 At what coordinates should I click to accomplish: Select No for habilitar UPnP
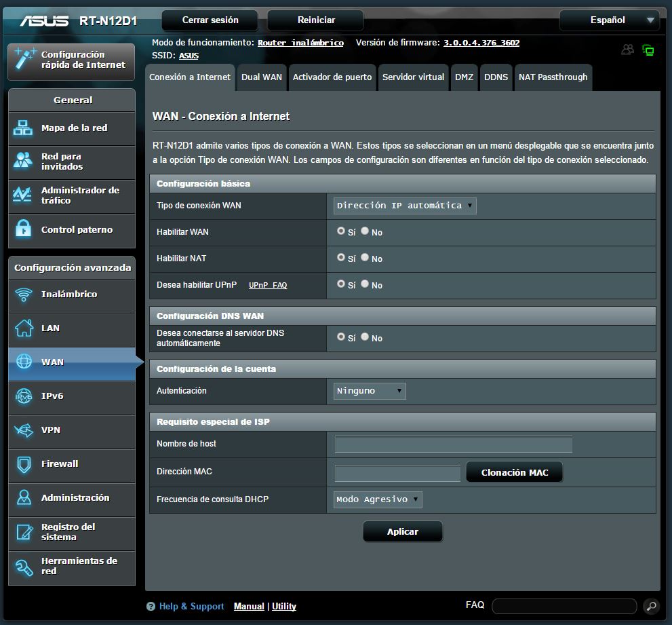coord(365,284)
